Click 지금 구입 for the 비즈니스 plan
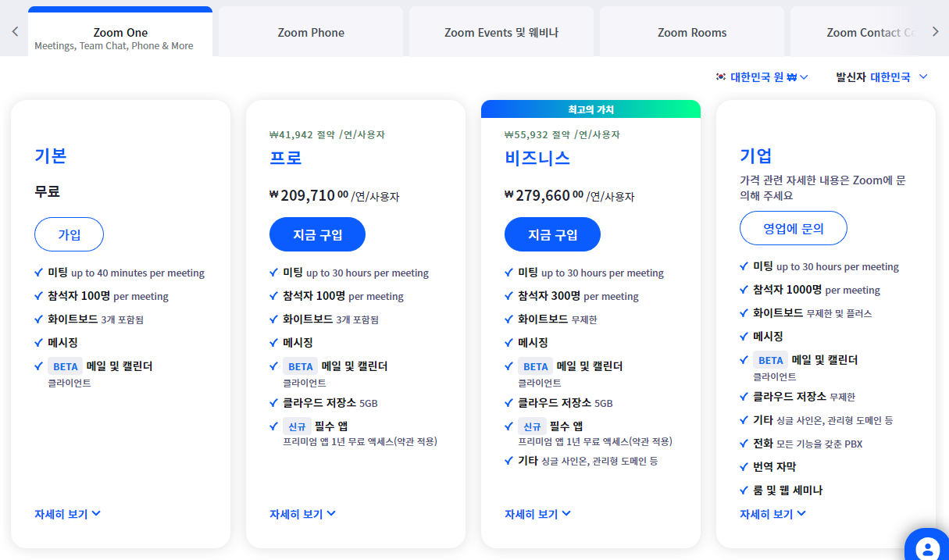 click(552, 234)
